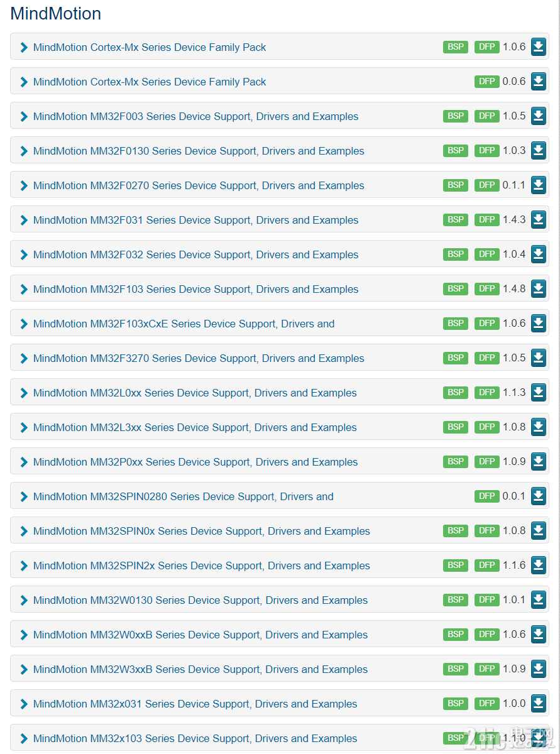Click download icon in the MM32W3xxB row
560x754 pixels.
(539, 669)
